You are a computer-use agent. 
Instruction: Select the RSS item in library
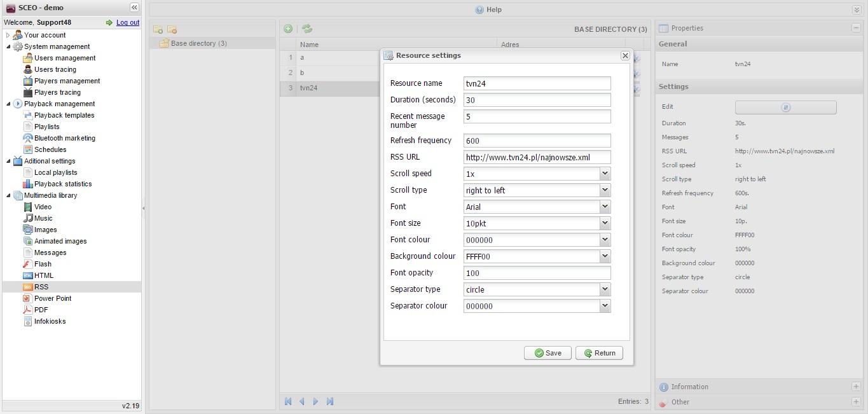click(x=72, y=287)
